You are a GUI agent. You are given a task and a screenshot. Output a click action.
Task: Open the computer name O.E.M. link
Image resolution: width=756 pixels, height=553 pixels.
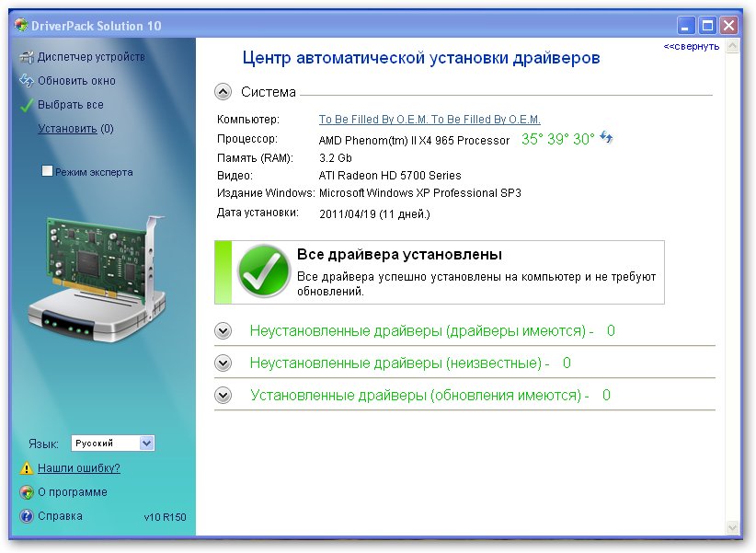click(430, 120)
